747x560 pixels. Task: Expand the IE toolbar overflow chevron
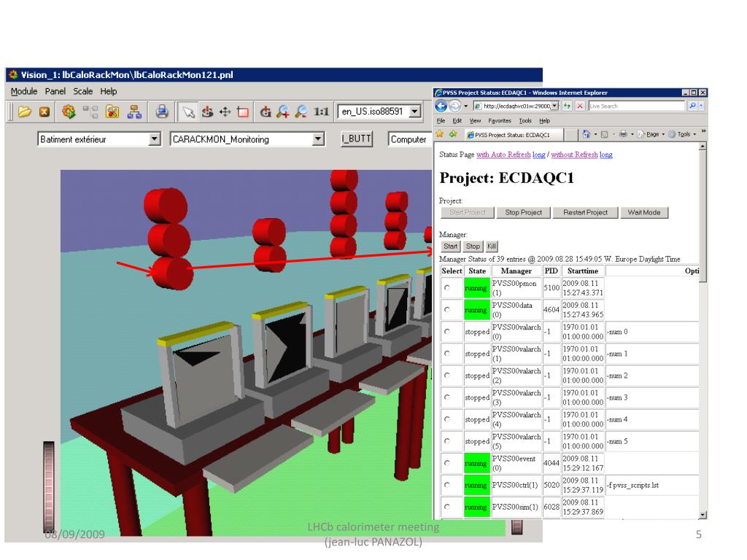703,131
